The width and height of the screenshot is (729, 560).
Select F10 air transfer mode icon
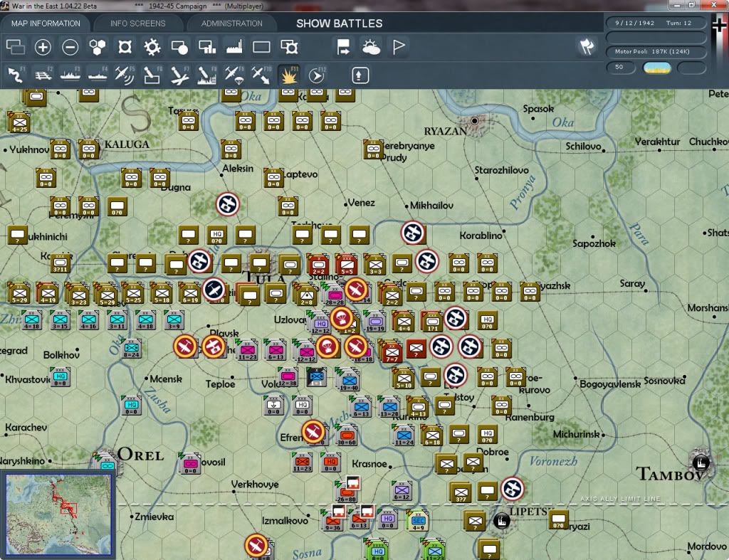(x=261, y=75)
